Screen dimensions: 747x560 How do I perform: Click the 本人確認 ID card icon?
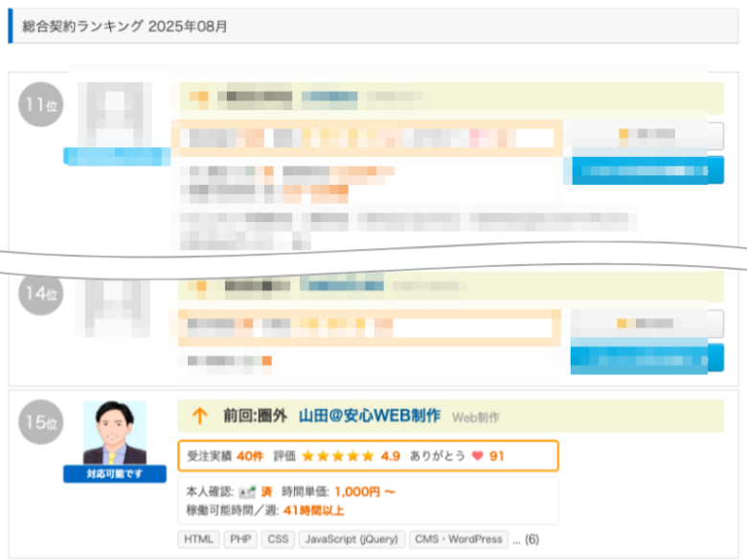[247, 492]
